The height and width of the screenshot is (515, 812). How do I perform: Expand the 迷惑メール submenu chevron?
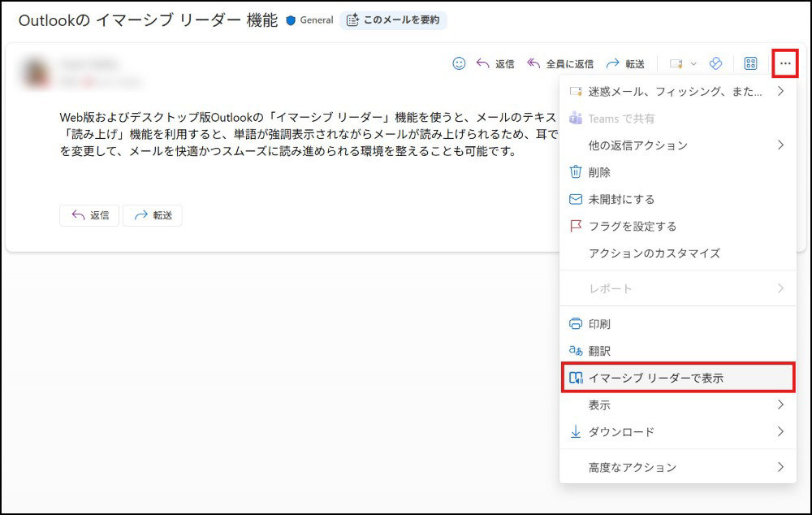[780, 91]
